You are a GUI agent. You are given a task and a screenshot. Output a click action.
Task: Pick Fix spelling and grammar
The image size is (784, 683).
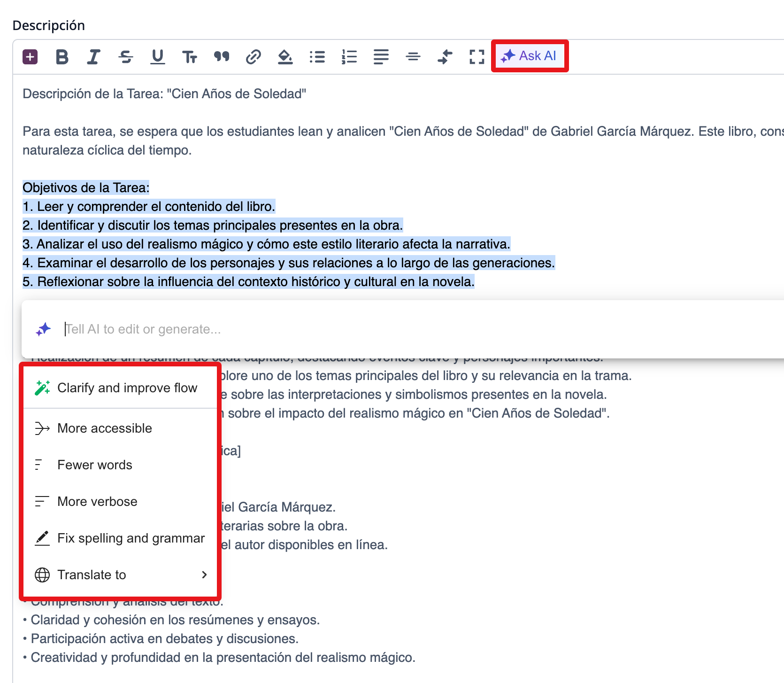(x=131, y=538)
